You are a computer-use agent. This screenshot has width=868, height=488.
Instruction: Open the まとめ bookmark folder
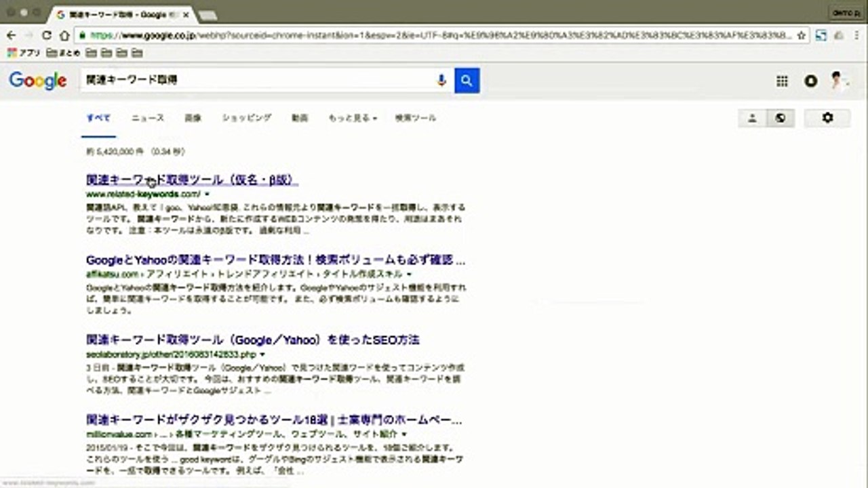point(64,52)
